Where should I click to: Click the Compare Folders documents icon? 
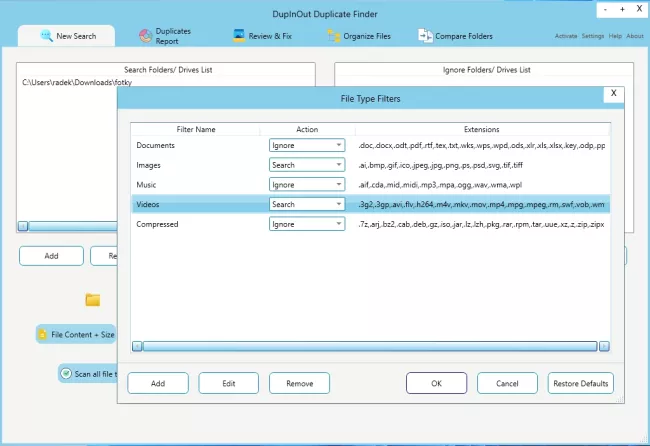(425, 36)
